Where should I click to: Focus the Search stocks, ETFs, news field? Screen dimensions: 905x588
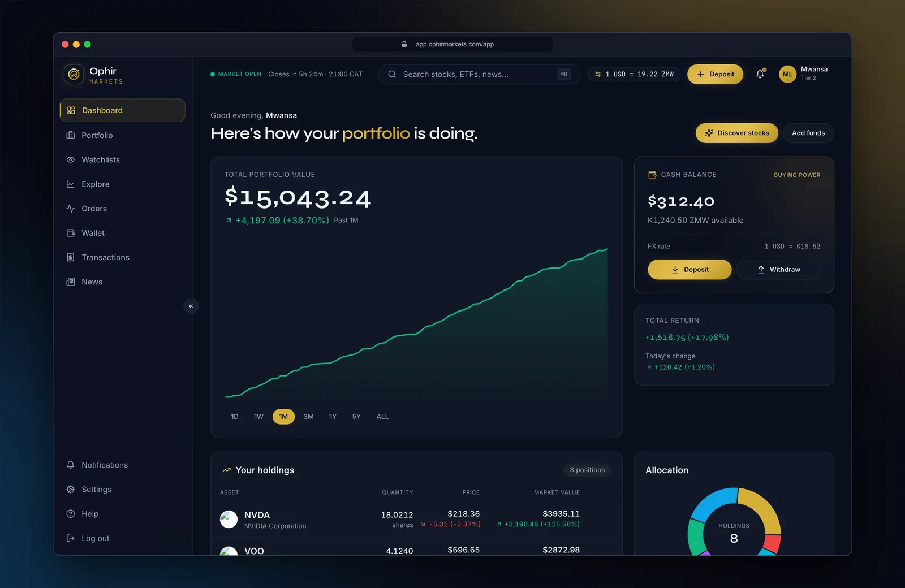pos(479,74)
